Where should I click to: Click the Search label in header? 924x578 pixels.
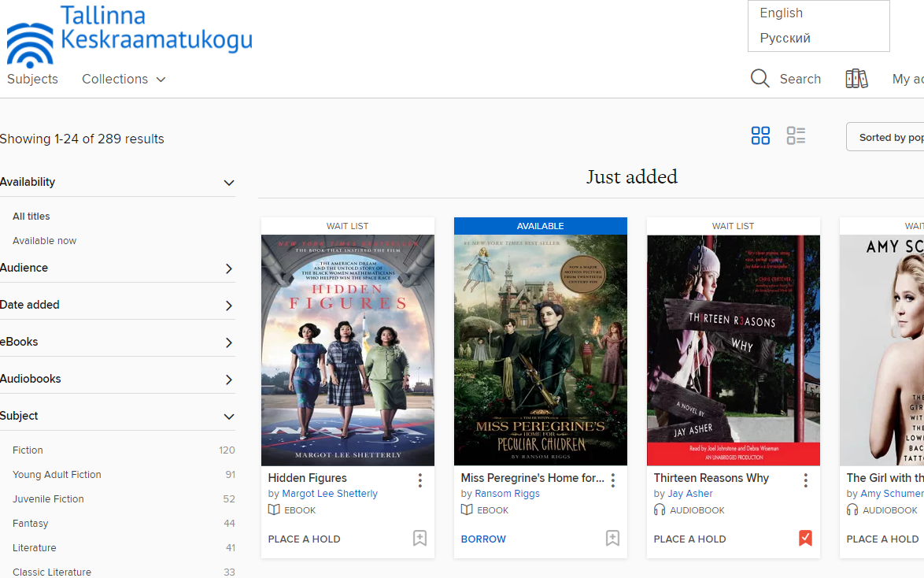click(x=800, y=79)
